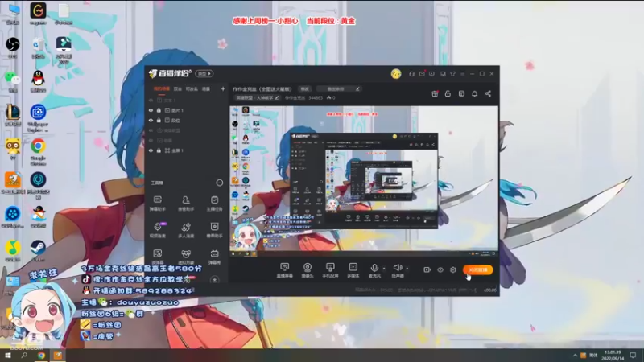Switch to the third scene tab

(192, 89)
